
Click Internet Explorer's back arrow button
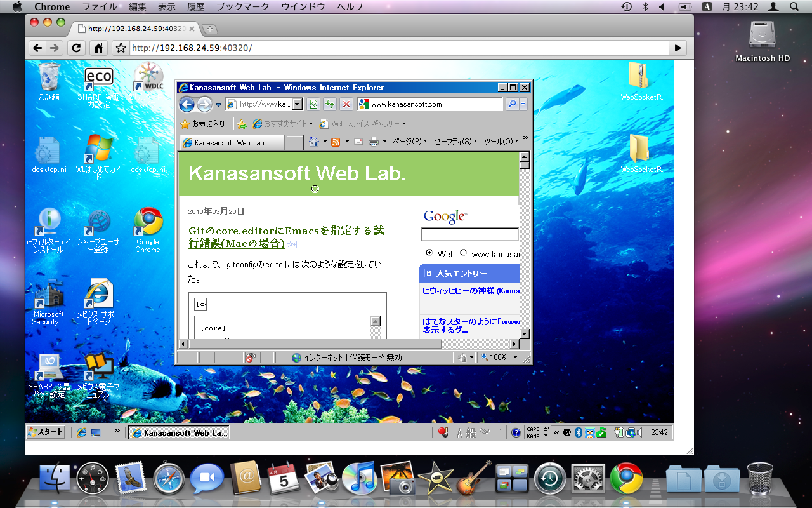click(x=187, y=104)
